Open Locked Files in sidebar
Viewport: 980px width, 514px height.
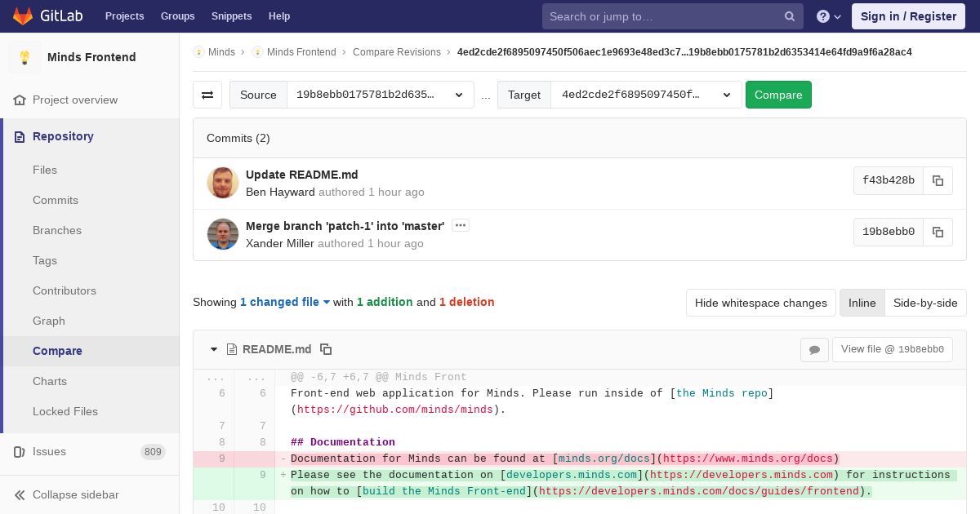65,411
